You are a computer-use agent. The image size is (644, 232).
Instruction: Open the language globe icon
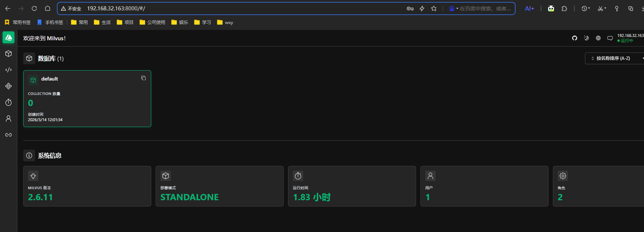[598, 38]
